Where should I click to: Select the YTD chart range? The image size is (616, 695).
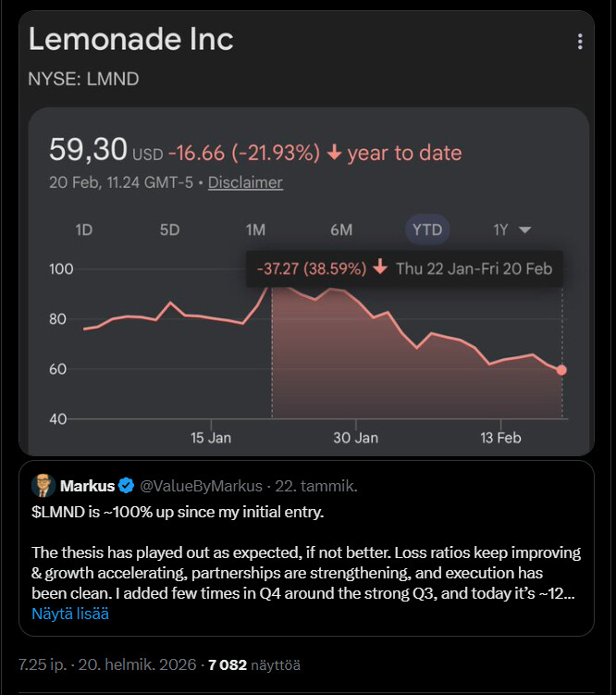[427, 230]
